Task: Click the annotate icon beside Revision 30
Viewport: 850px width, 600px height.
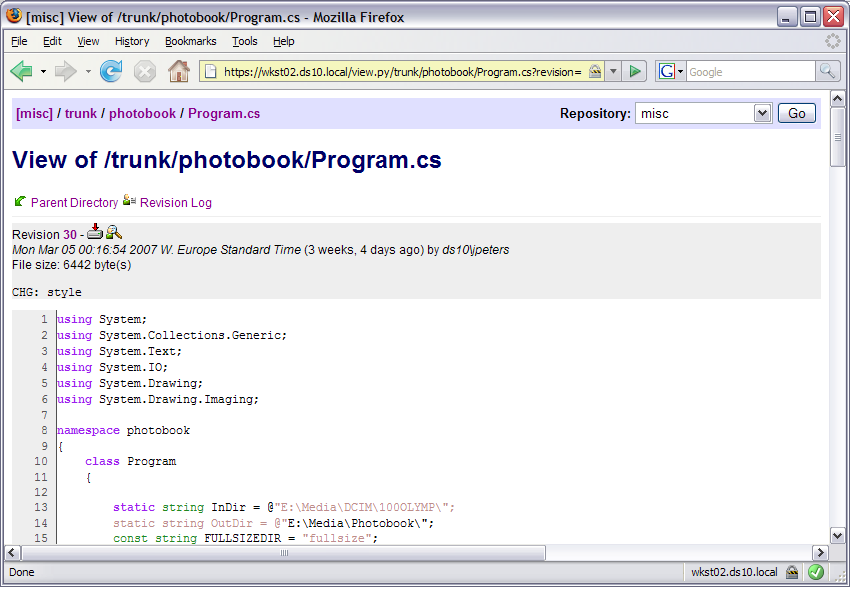Action: pos(114,232)
